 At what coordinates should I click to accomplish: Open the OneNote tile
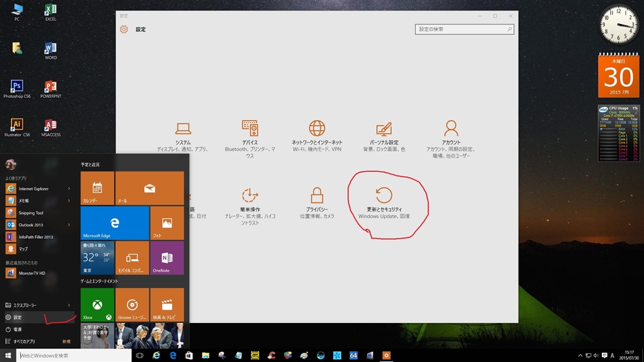(167, 258)
